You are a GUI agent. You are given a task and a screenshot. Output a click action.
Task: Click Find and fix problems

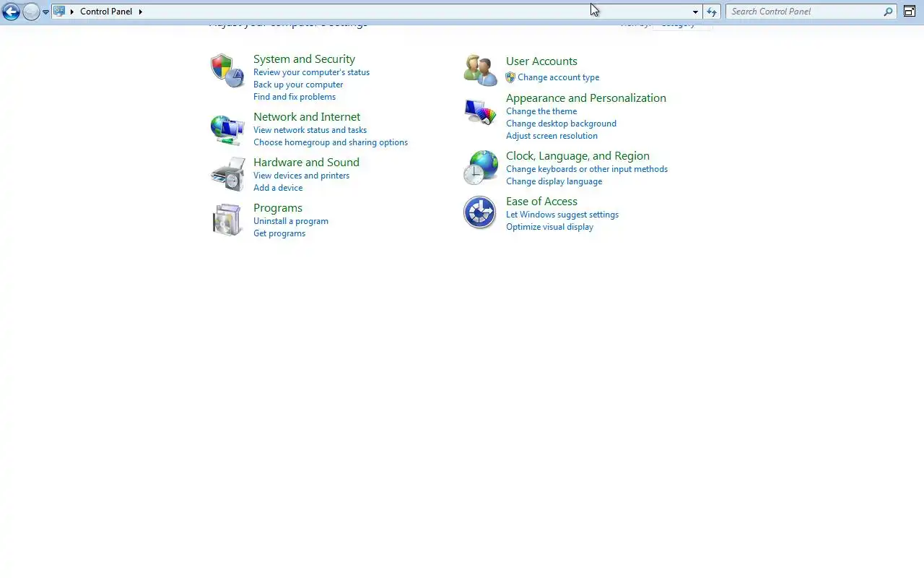[x=295, y=97]
